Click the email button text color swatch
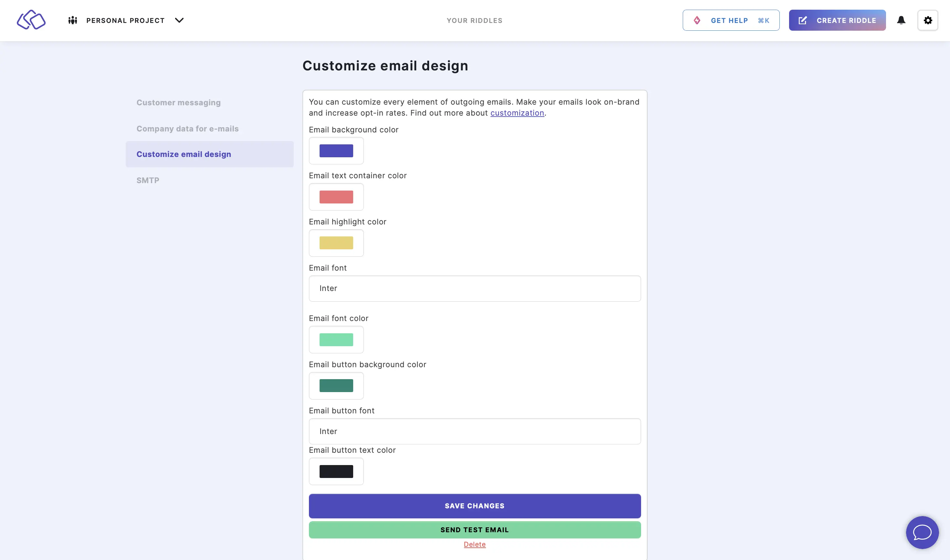This screenshot has height=560, width=950. click(x=336, y=471)
